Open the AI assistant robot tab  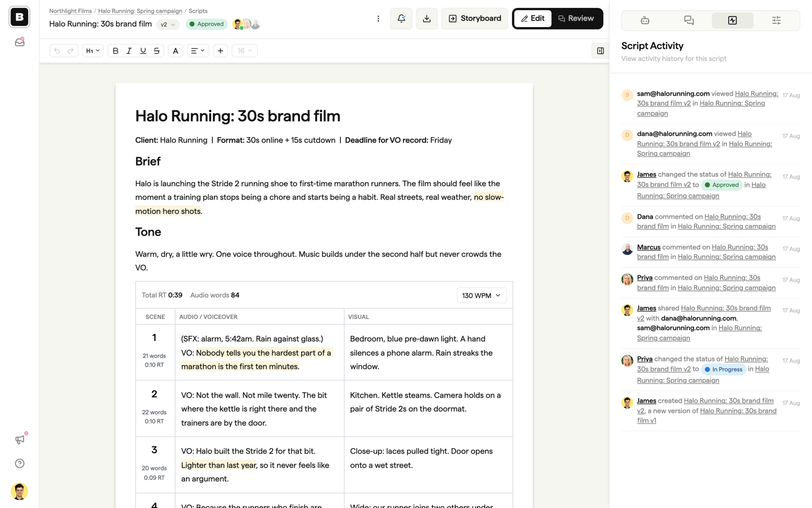pyautogui.click(x=645, y=20)
